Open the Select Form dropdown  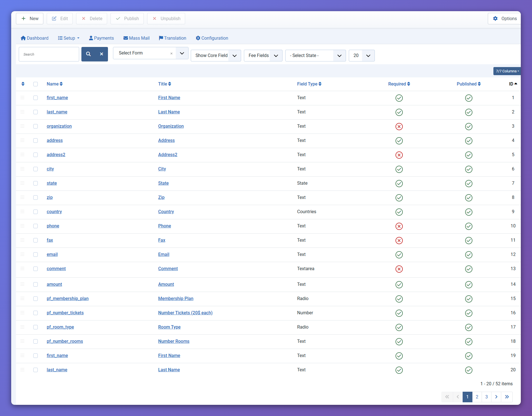coord(150,53)
